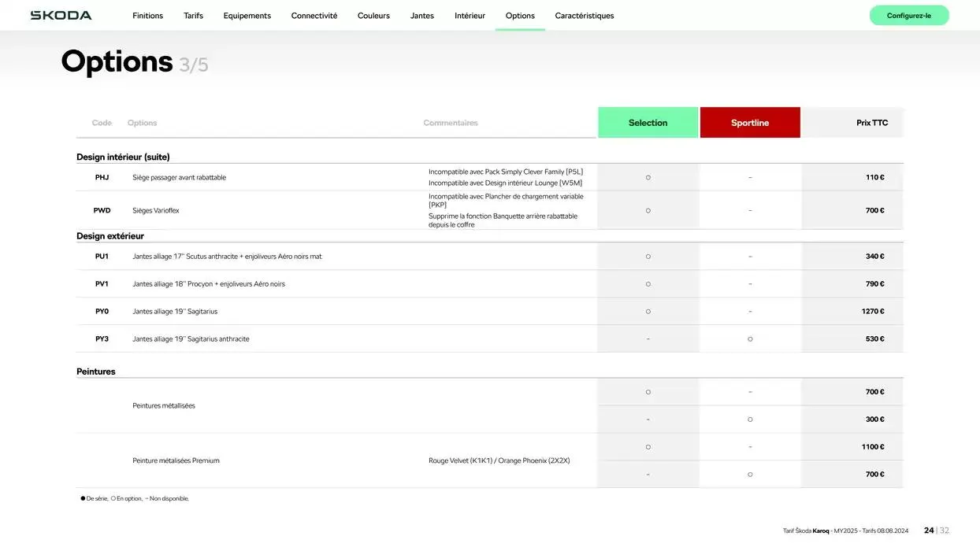Switch to the Couleurs tab
This screenshot has width=980, height=551.
point(373,16)
